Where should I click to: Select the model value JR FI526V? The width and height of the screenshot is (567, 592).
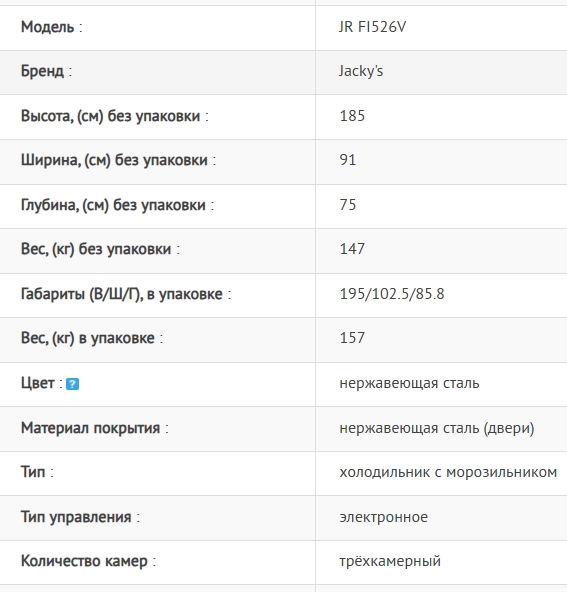pos(372,27)
